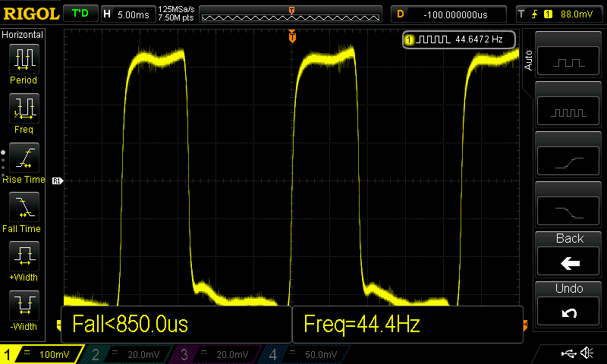The height and width of the screenshot is (364, 607).
Task: Choose the single square pulse waveform option
Action: [x=570, y=61]
